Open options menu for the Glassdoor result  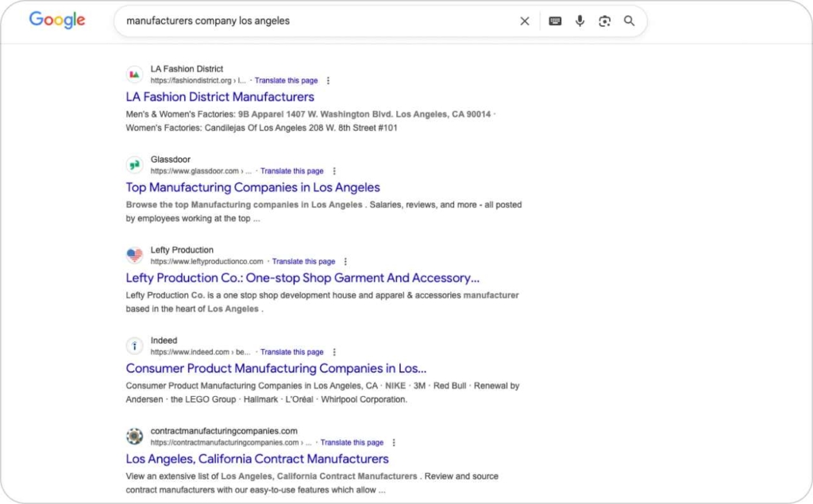click(x=333, y=171)
